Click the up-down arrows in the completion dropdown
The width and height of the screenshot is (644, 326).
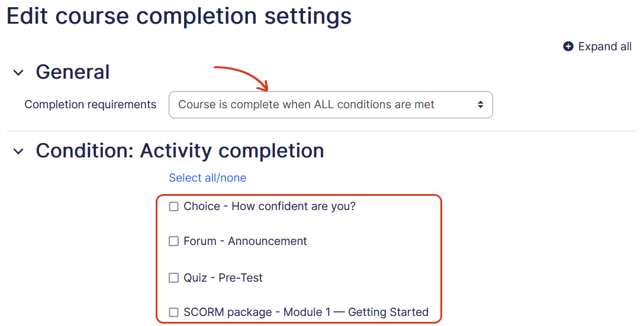tap(481, 105)
